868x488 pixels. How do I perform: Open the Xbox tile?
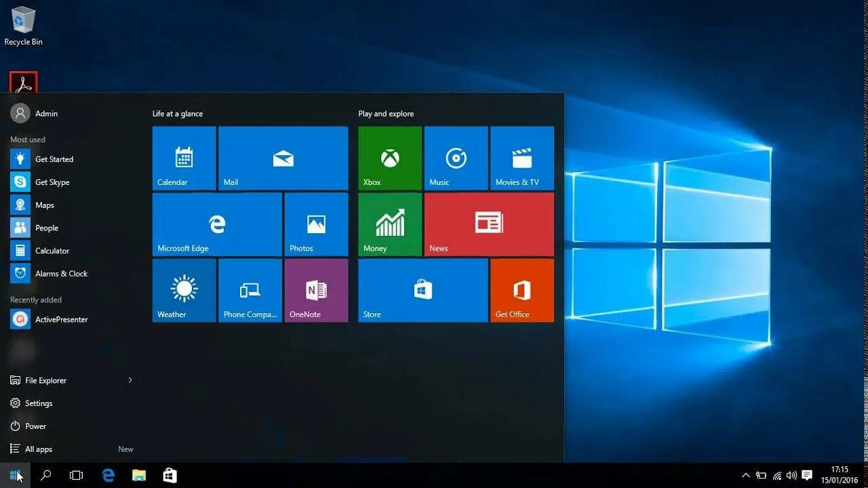(x=390, y=158)
